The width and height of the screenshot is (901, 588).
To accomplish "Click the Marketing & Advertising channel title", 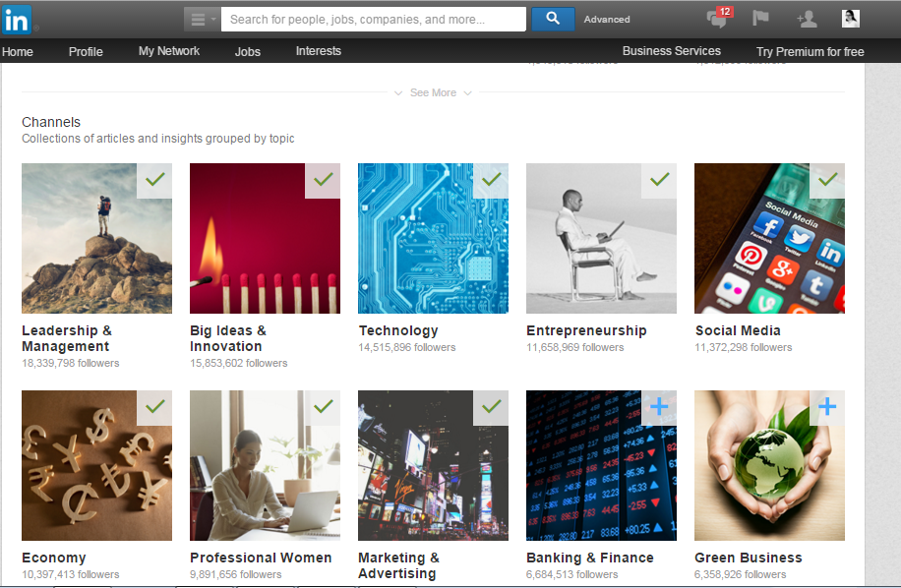I will [398, 565].
